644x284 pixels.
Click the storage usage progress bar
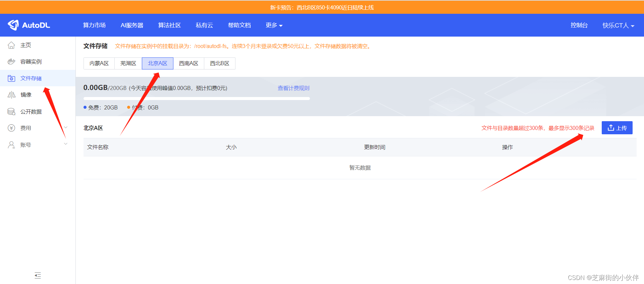[197, 99]
